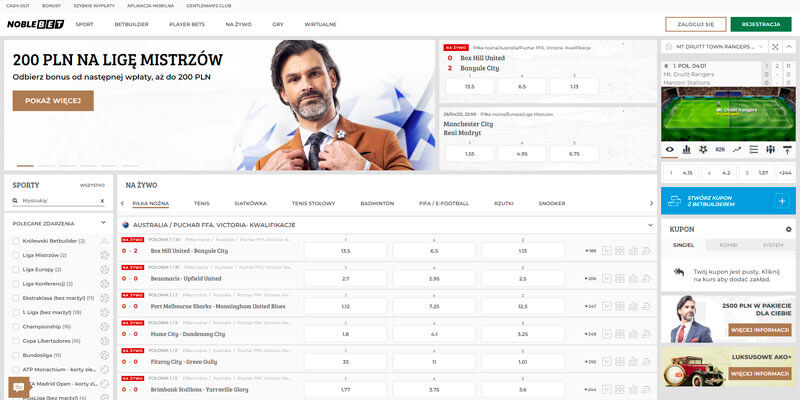Check the 1. Liga (bez marży!) checkbox
Screen dimensions: 800x400
tap(16, 312)
